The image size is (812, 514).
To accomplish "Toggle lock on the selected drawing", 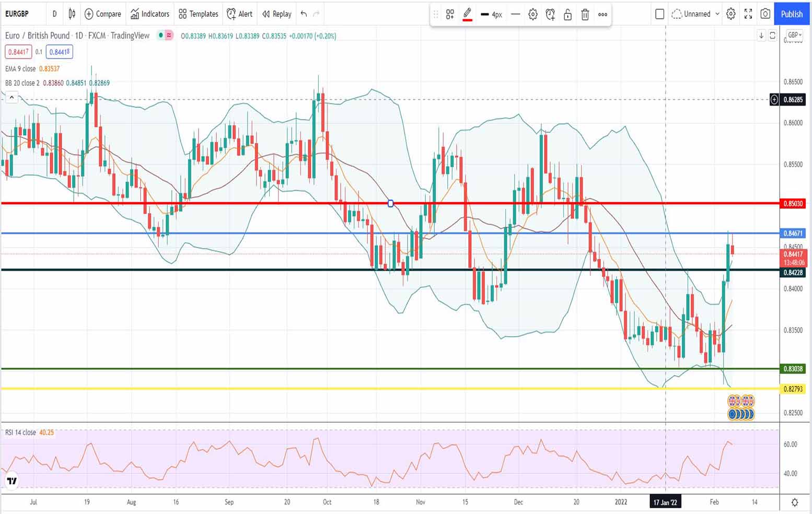I will [567, 15].
